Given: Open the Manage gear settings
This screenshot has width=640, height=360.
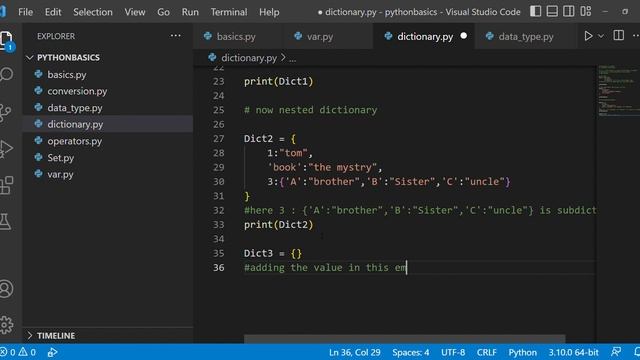Looking at the screenshot, I should pyautogui.click(x=6, y=325).
